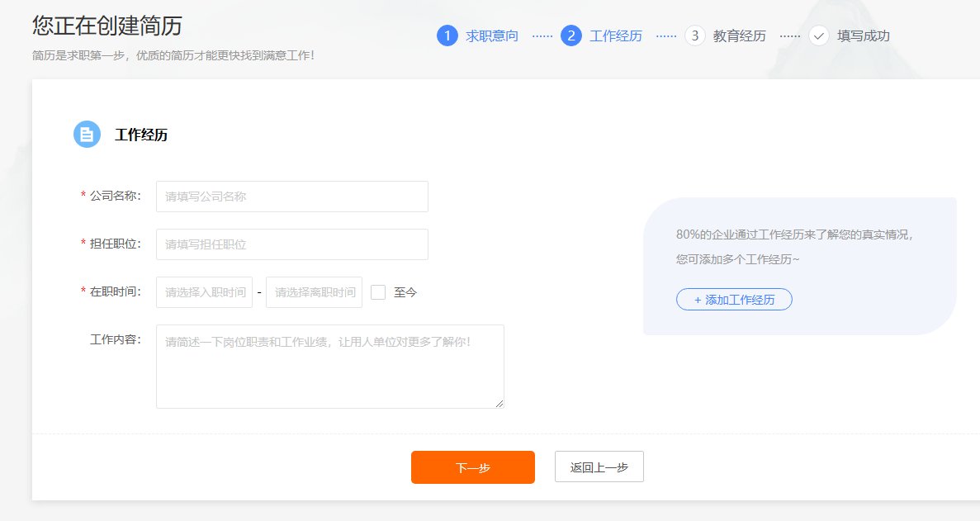The height and width of the screenshot is (521, 980).
Task: Toggle the checkbox next to 至今 label
Action: tap(377, 292)
